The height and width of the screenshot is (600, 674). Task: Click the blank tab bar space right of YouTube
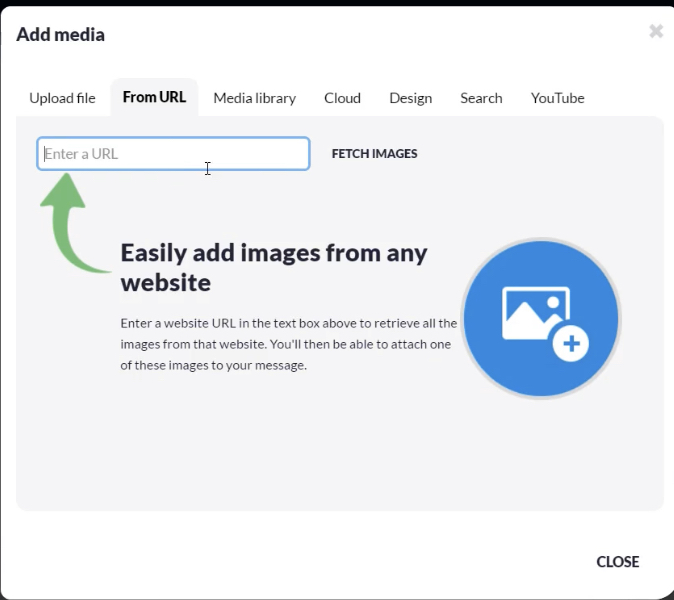[630, 98]
